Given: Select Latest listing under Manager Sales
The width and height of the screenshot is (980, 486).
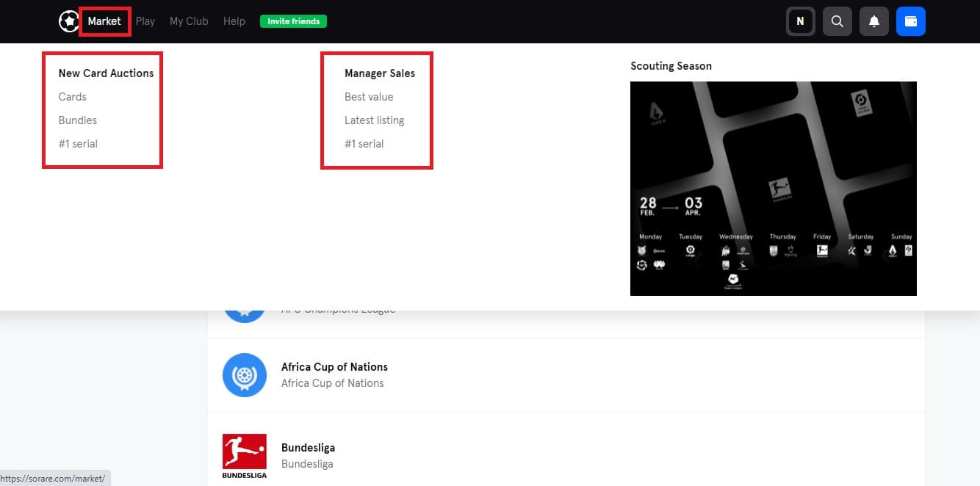Looking at the screenshot, I should [375, 120].
